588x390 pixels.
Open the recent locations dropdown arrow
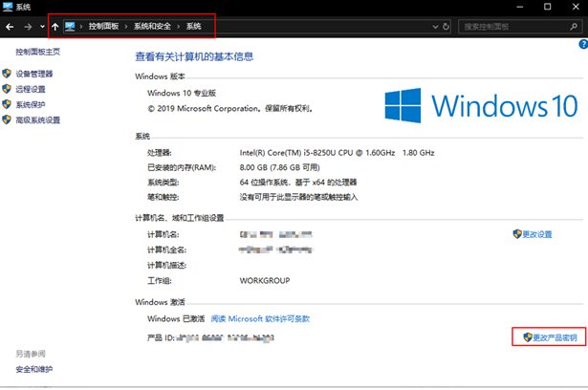click(42, 27)
